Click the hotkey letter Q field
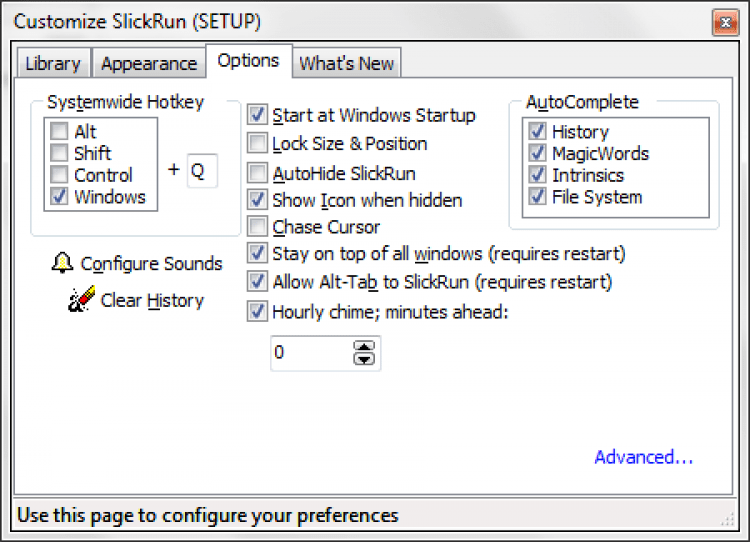This screenshot has height=542, width=750. [202, 171]
